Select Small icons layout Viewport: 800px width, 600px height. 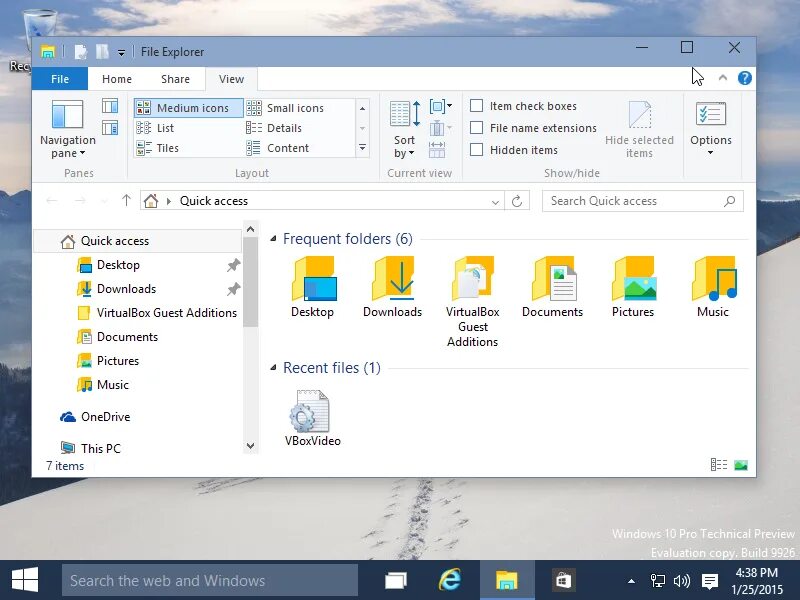pos(285,108)
